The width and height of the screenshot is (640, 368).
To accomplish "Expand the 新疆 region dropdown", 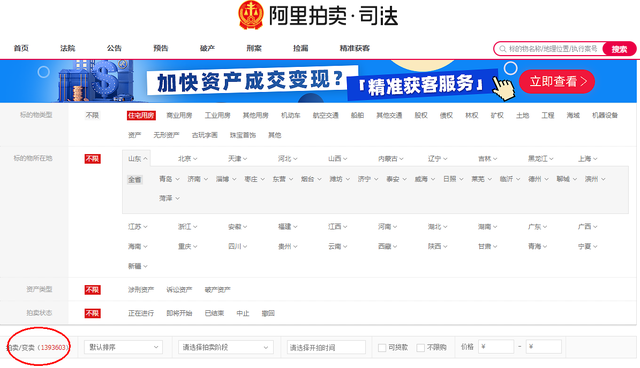I will 138,266.
